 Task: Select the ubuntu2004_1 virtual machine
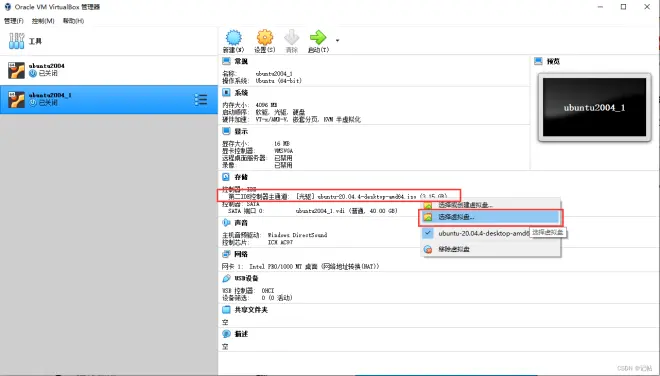point(109,99)
